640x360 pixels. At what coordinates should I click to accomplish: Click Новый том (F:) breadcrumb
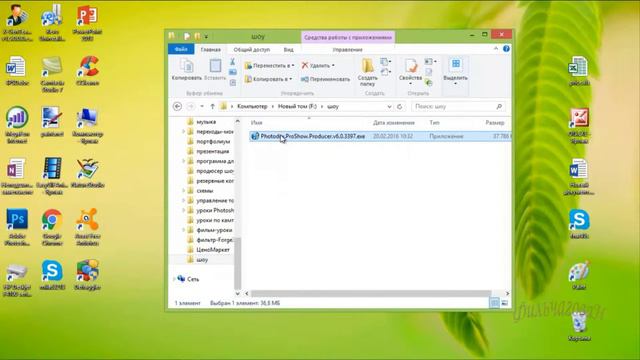pyautogui.click(x=298, y=107)
